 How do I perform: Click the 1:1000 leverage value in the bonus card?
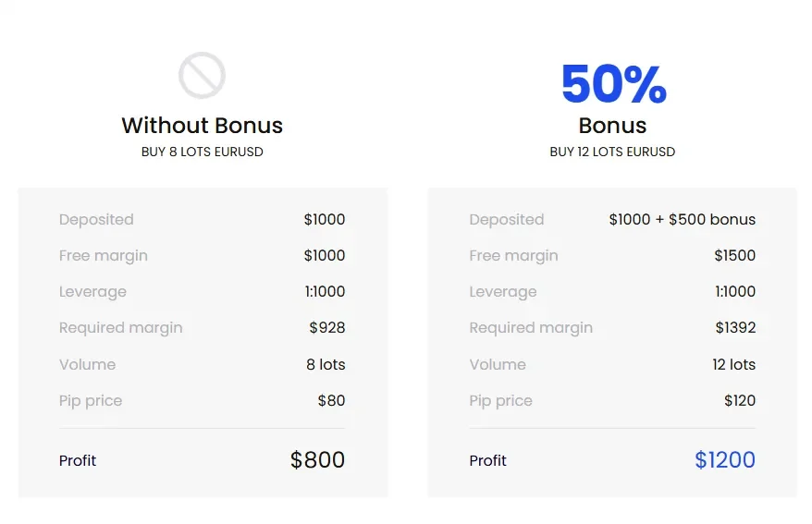pos(735,291)
